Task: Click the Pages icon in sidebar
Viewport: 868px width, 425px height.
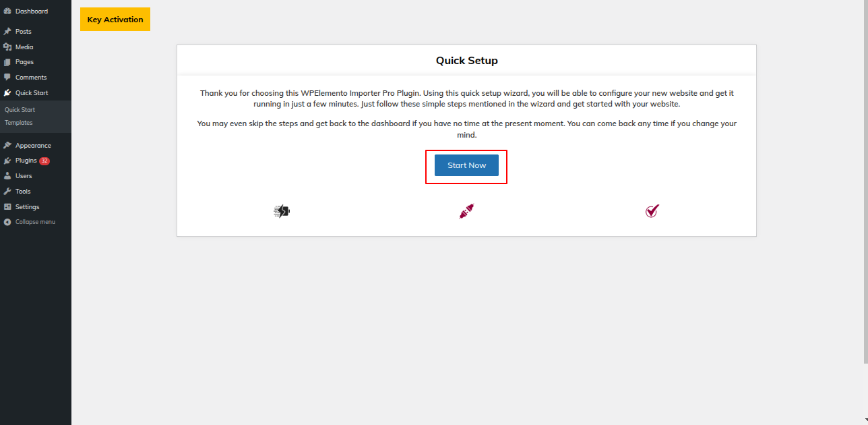Action: coord(7,62)
